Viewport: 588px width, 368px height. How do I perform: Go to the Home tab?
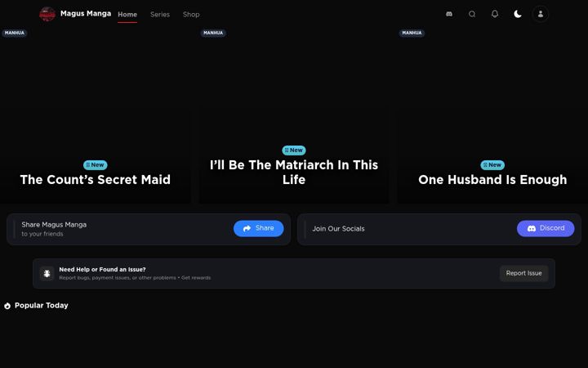[127, 14]
